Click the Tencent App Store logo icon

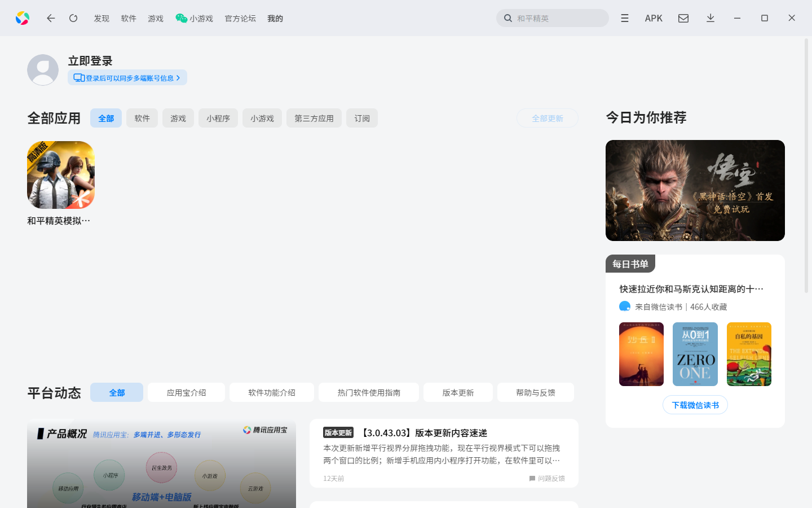pyautogui.click(x=23, y=18)
